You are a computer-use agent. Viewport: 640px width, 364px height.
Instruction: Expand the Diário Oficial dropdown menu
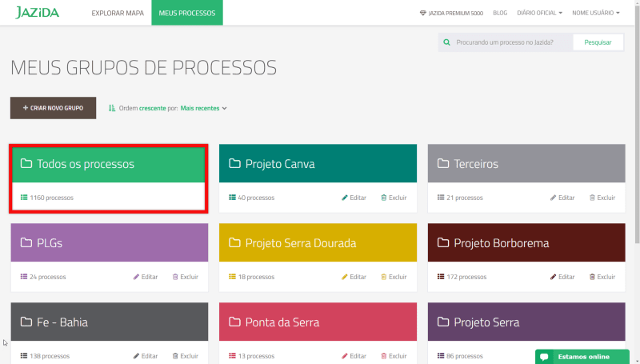[539, 13]
